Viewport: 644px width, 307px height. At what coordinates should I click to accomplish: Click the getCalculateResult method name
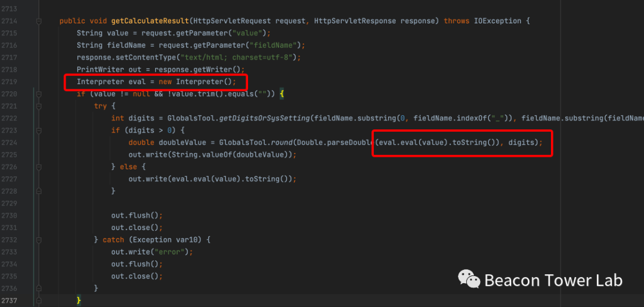(x=150, y=21)
